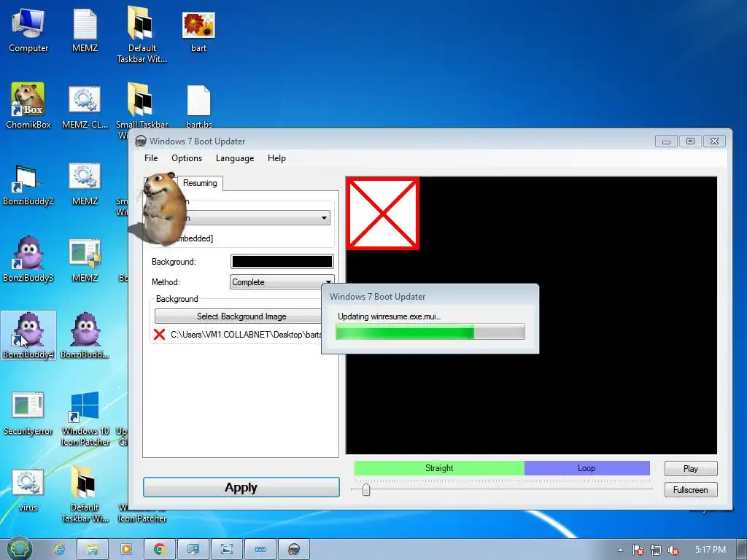Select the Small Taskbar folder icon

click(142, 106)
